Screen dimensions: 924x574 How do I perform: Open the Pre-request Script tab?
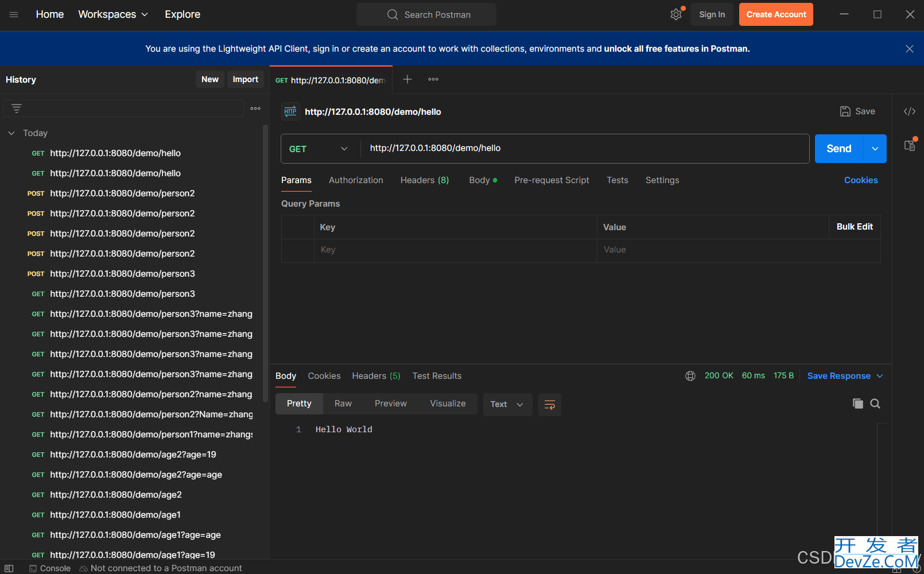[552, 180]
